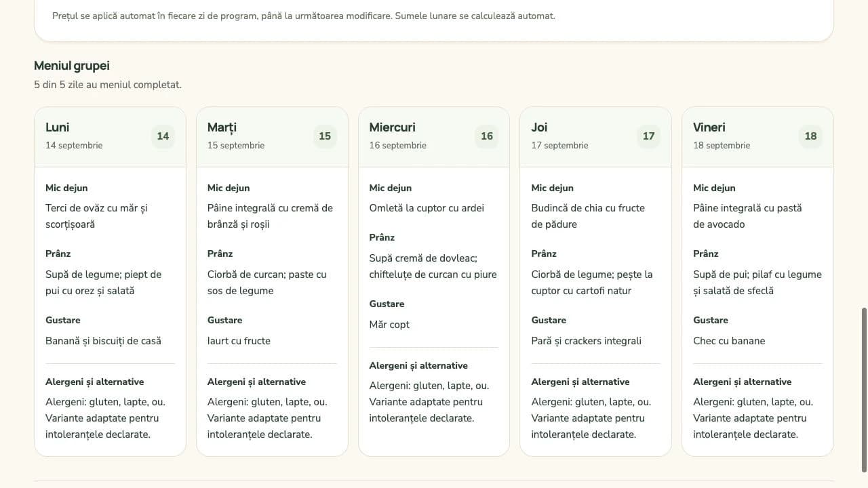Image resolution: width=868 pixels, height=488 pixels.
Task: Select the "16 septembrie" date text
Action: pyautogui.click(x=398, y=146)
